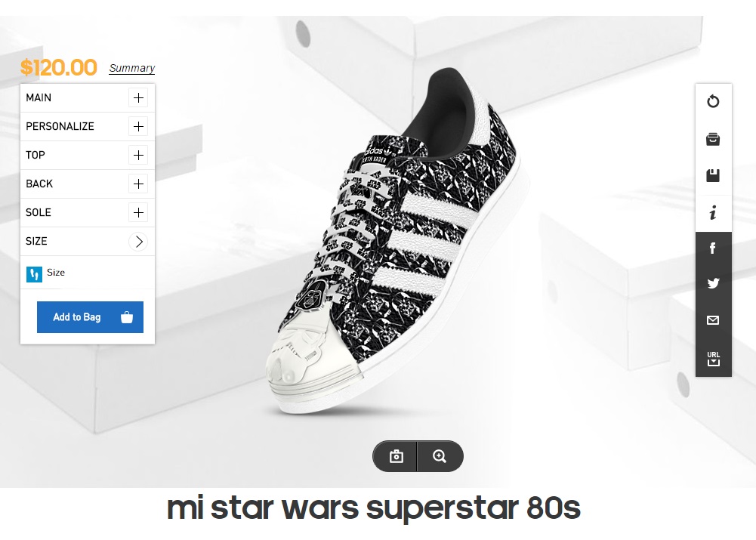Click the save floppy disk icon
The width and height of the screenshot is (756, 540).
coord(713,176)
